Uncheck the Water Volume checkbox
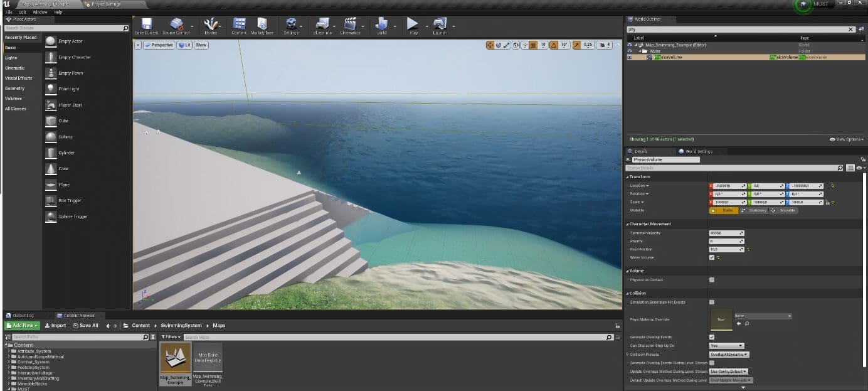 pyautogui.click(x=711, y=257)
